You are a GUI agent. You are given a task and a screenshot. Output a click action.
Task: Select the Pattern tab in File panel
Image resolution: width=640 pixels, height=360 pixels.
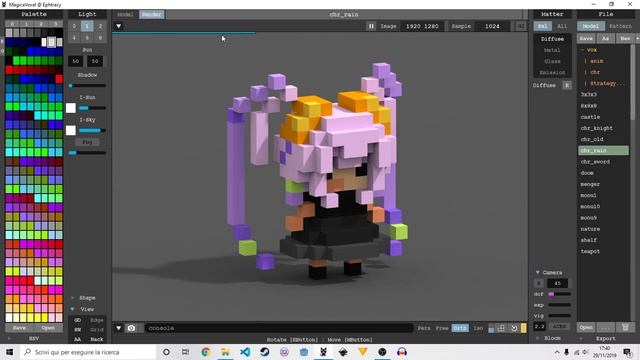pos(620,26)
